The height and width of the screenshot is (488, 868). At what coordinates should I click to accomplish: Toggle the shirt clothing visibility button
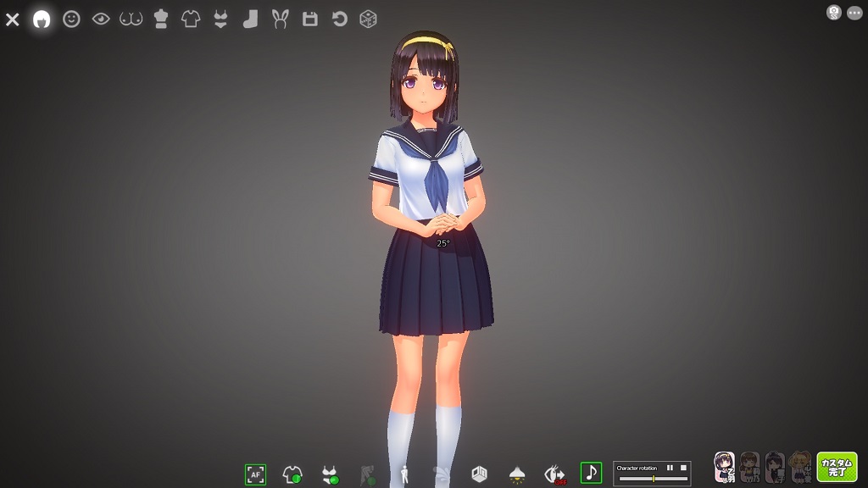point(292,474)
